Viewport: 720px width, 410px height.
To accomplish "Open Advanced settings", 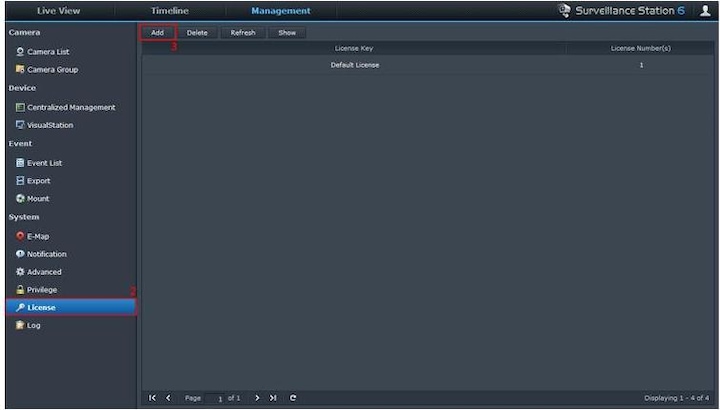I will tap(44, 272).
